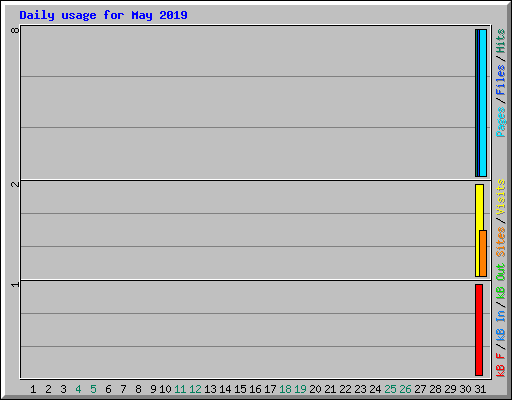Click the green weekend day 5 label
Screen dimensions: 512x400
click(93, 389)
